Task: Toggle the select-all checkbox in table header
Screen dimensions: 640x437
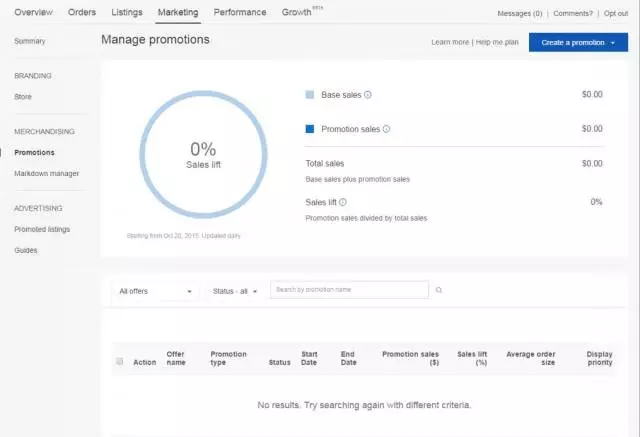Action: (x=120, y=362)
